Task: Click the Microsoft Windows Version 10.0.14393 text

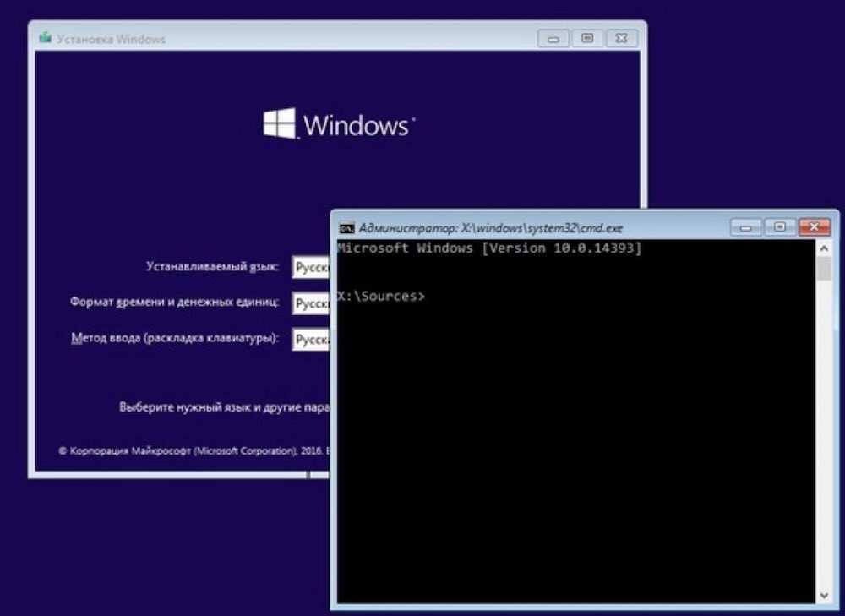Action: coord(489,248)
